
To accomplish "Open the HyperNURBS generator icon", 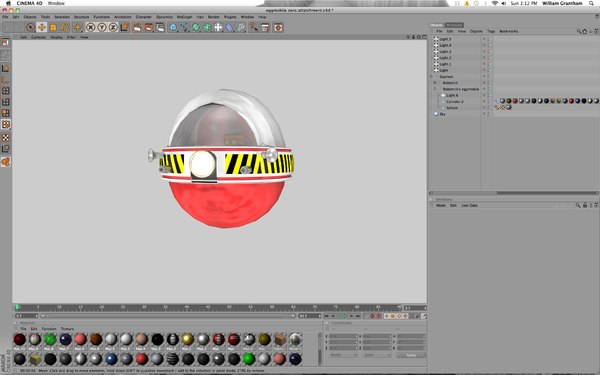I will click(x=196, y=27).
